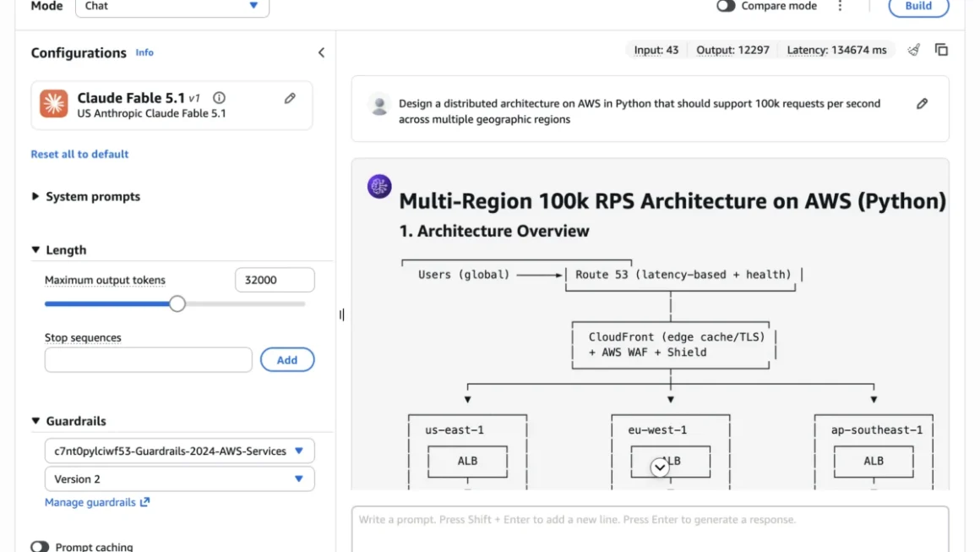Open the three-dot more options menu
The image size is (980, 552).
pyautogui.click(x=840, y=6)
